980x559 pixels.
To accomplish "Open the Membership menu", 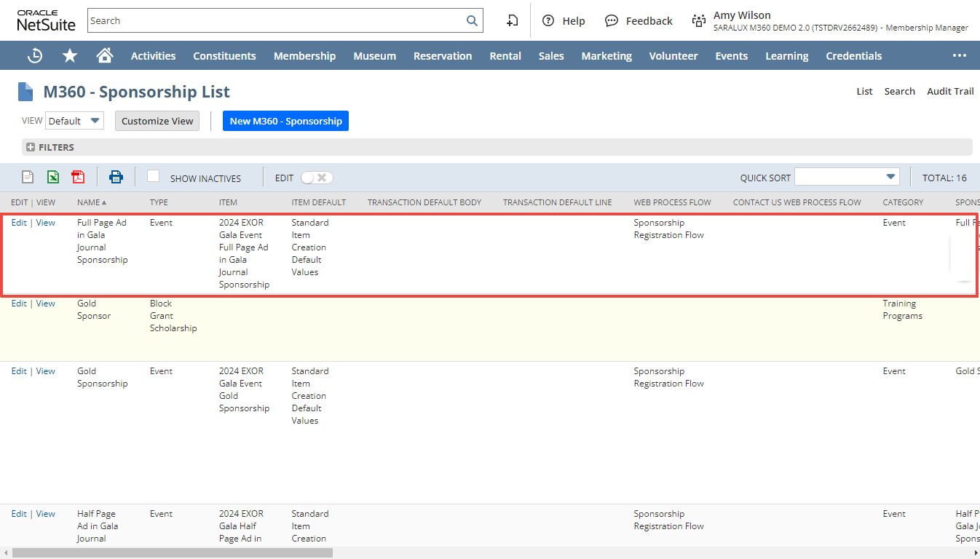I will (x=304, y=56).
